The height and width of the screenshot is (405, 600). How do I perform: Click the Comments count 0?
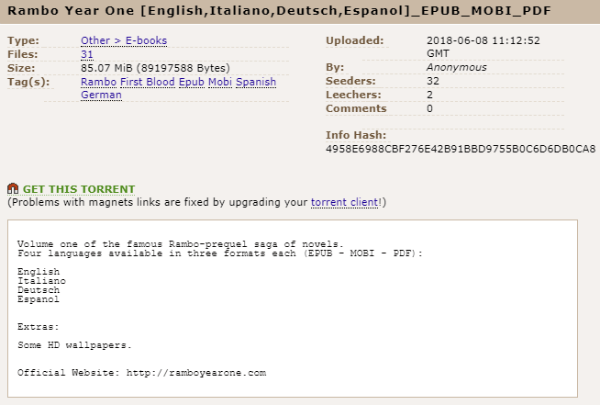[x=430, y=109]
